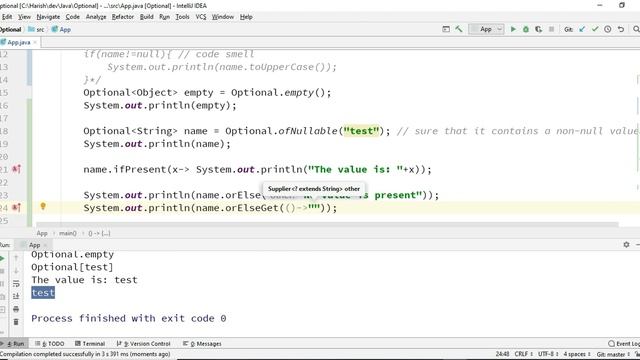
Task: Open Search Everywhere magnifier icon
Action: point(636,29)
